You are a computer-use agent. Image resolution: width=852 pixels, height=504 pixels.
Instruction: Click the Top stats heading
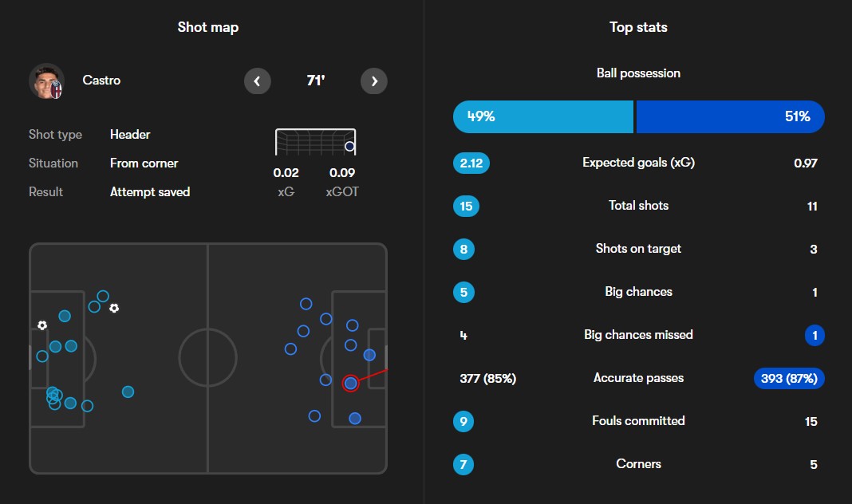[638, 27]
